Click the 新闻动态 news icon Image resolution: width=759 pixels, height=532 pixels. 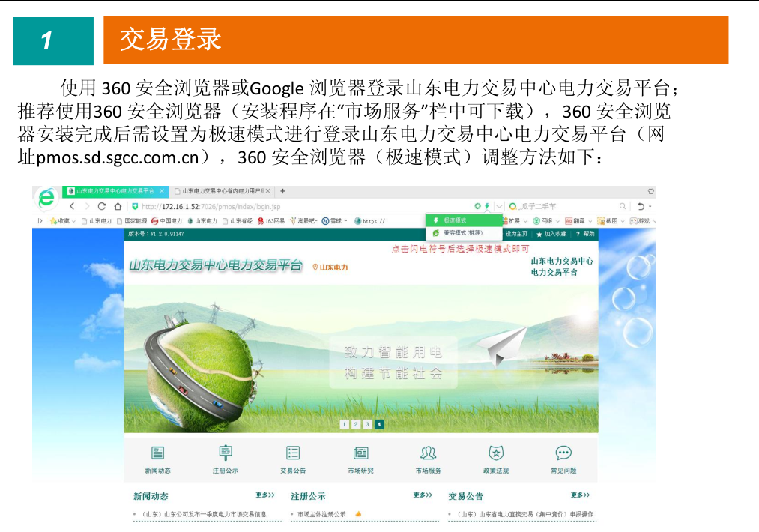pos(157,453)
